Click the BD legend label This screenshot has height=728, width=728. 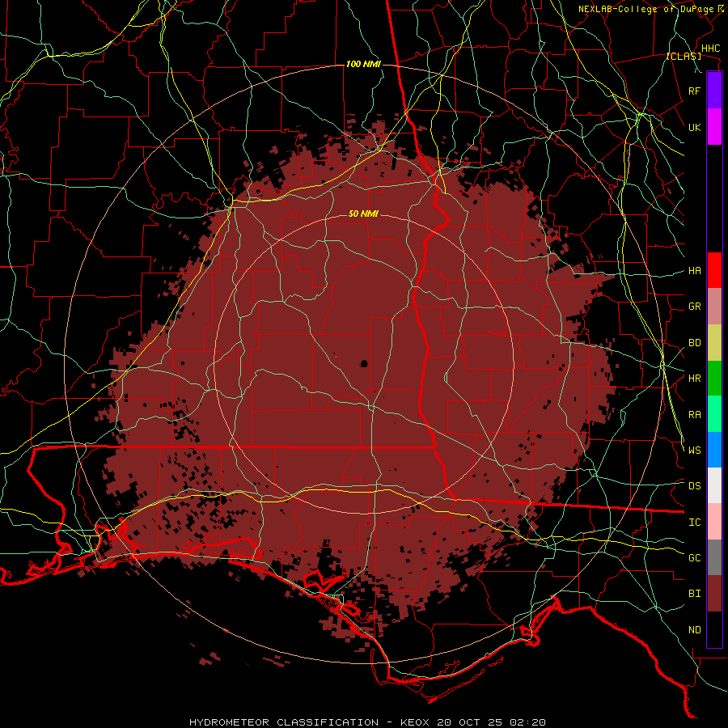(x=694, y=343)
